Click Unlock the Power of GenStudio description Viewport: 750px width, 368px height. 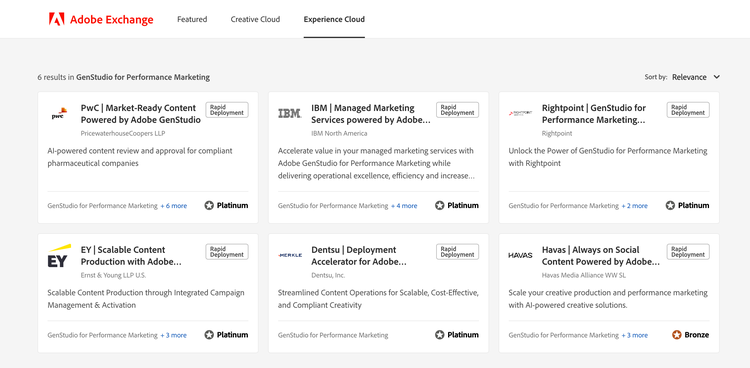pyautogui.click(x=607, y=157)
